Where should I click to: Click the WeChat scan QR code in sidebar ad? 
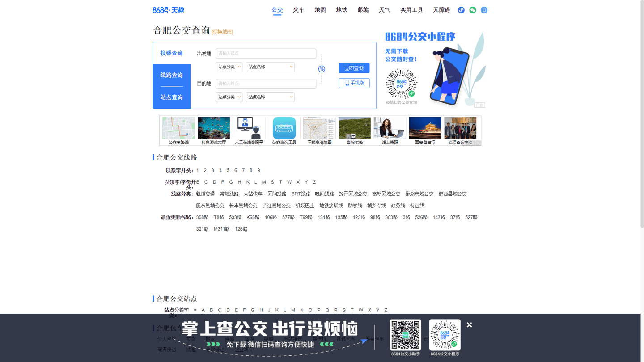point(401,84)
